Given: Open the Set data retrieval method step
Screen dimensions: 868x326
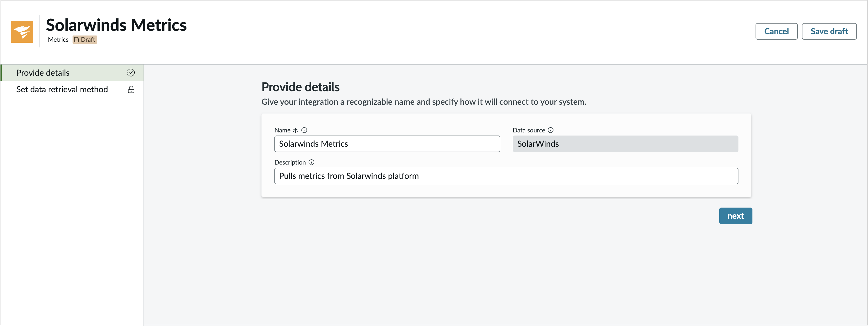Looking at the screenshot, I should 72,89.
